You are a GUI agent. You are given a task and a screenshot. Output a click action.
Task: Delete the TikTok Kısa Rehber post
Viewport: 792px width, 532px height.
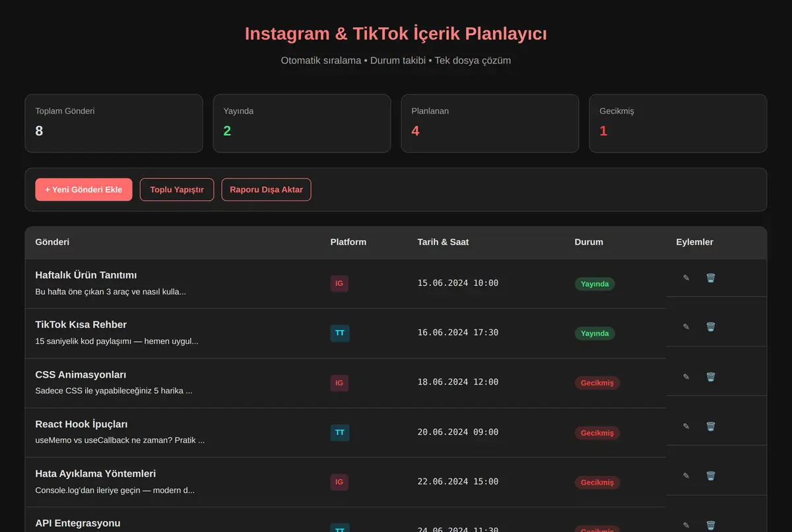tap(710, 327)
